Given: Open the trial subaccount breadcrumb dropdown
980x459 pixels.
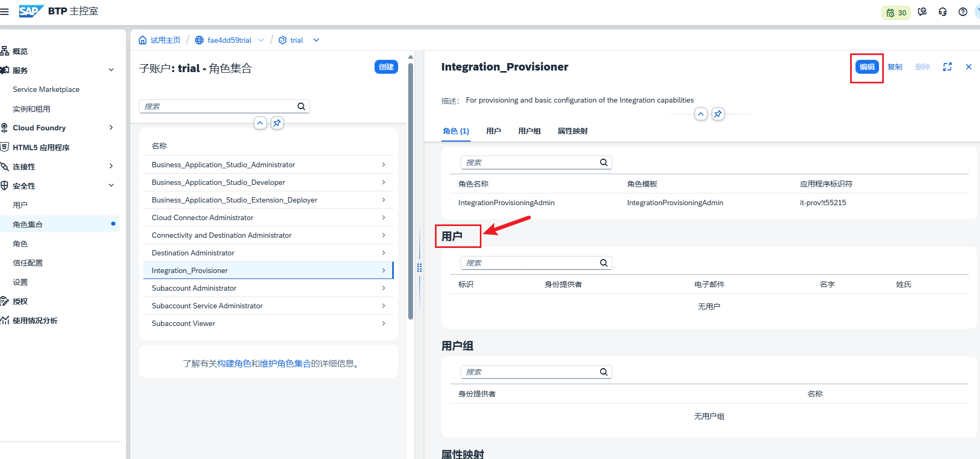Looking at the screenshot, I should 316,40.
